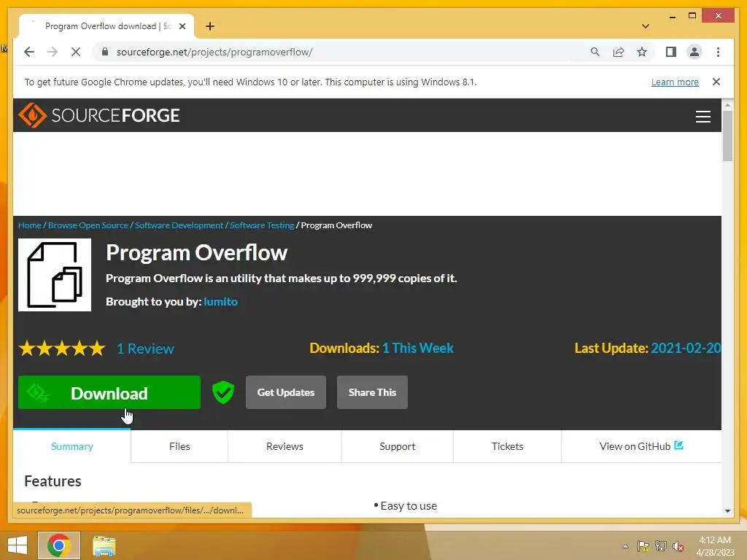747x560 pixels.
Task: Click the 2021-02-20 last update date
Action: coord(686,348)
